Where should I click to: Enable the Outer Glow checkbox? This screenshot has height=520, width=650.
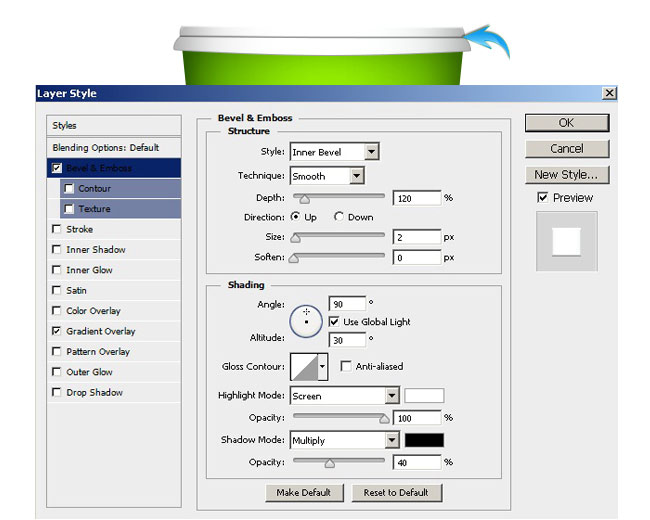click(56, 372)
